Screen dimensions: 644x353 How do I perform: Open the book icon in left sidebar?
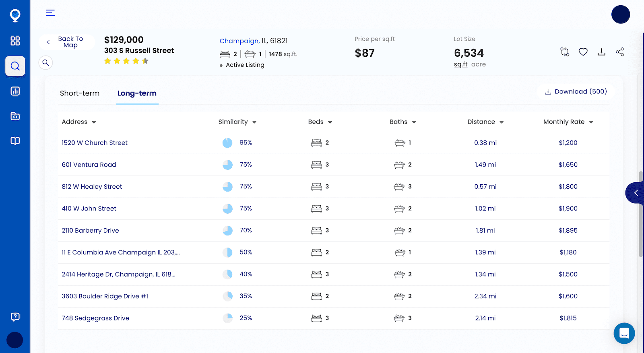(x=15, y=141)
